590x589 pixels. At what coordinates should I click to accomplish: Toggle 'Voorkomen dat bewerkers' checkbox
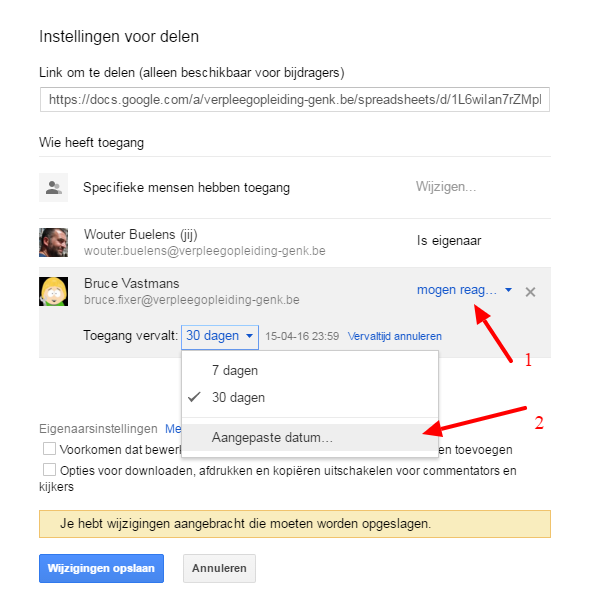click(x=49, y=449)
